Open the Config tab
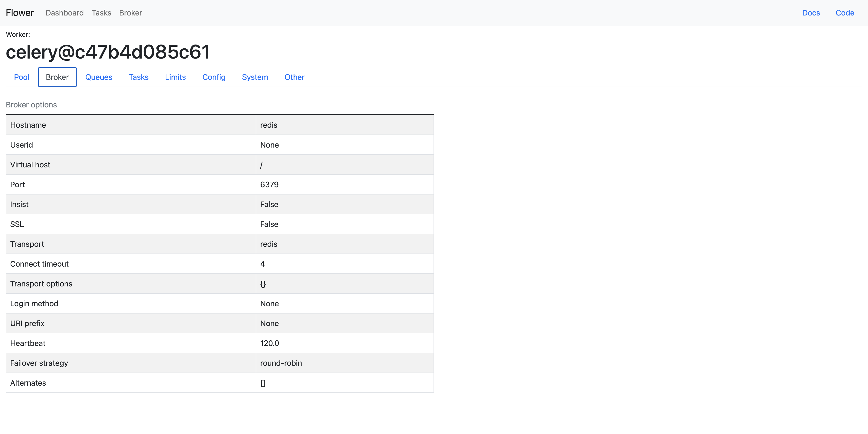The height and width of the screenshot is (434, 868). click(214, 77)
